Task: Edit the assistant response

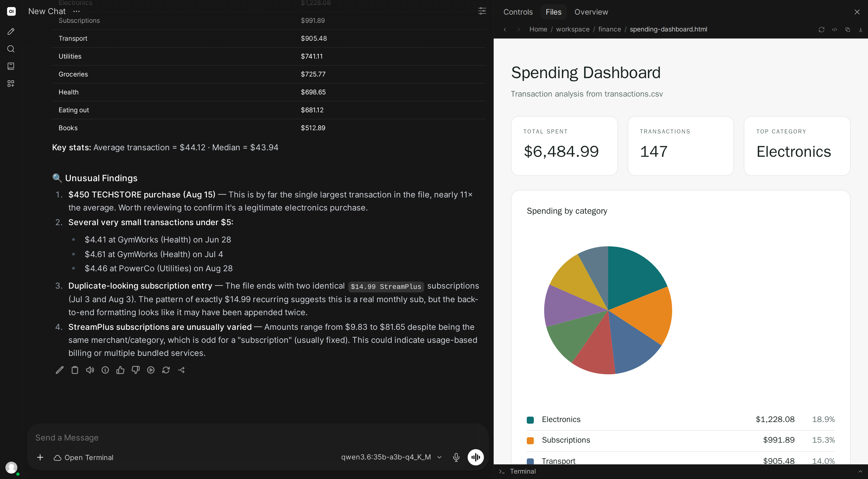Action: [x=59, y=370]
